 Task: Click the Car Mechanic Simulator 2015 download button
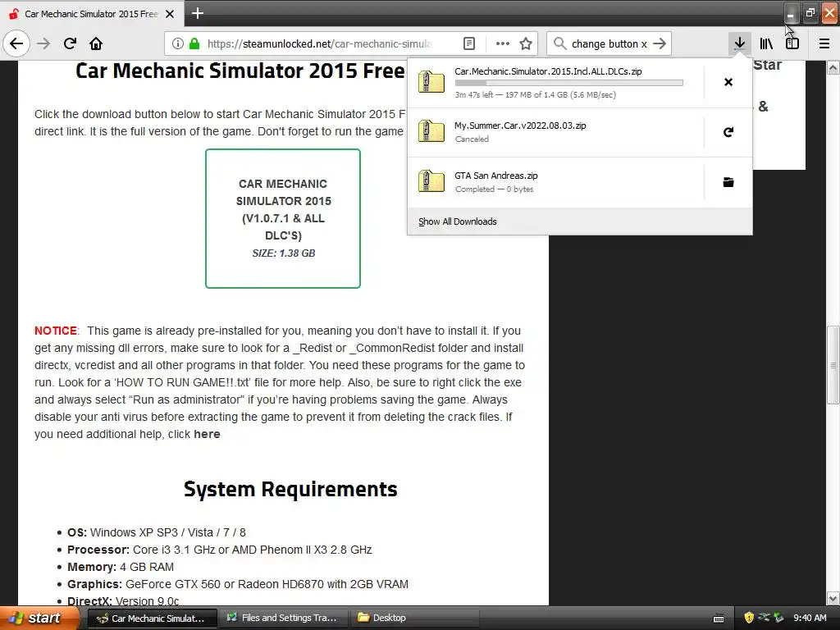[283, 218]
